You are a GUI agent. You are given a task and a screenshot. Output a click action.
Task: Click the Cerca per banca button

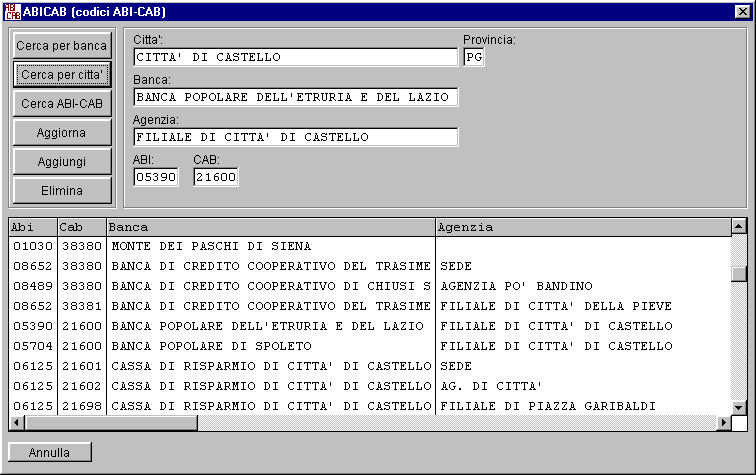62,46
